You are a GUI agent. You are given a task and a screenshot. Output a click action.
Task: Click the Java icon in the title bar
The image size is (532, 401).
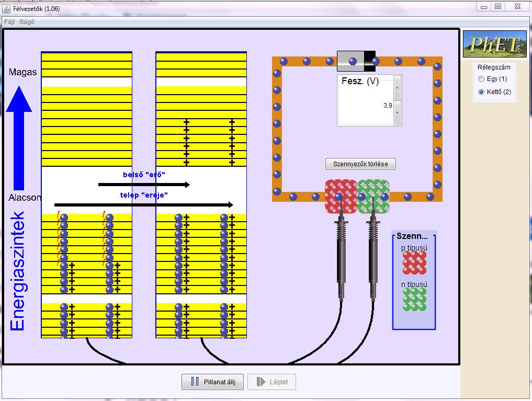click(7, 7)
